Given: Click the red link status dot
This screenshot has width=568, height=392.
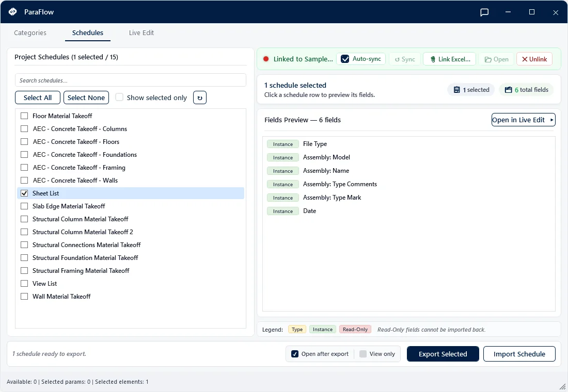Looking at the screenshot, I should pyautogui.click(x=266, y=59).
